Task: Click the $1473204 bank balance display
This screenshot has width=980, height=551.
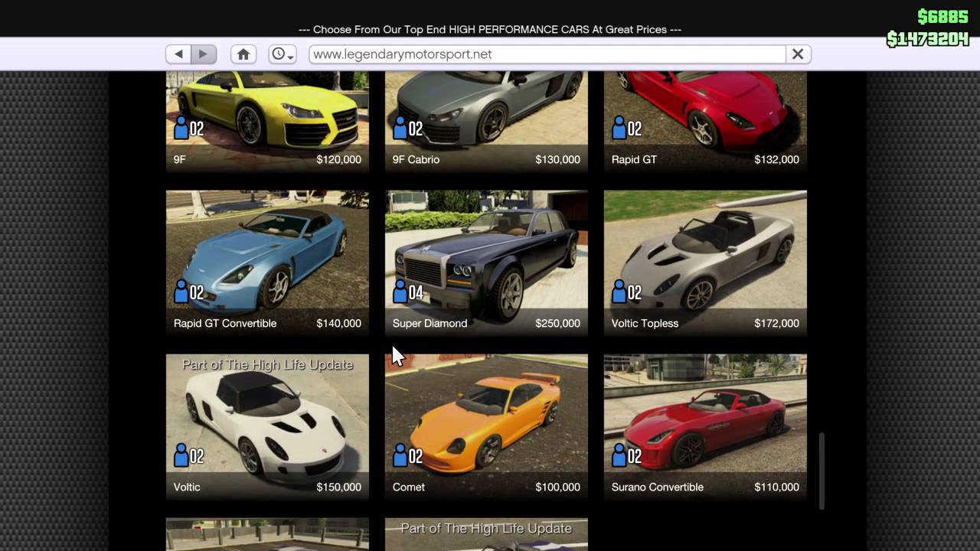Action: tap(928, 39)
